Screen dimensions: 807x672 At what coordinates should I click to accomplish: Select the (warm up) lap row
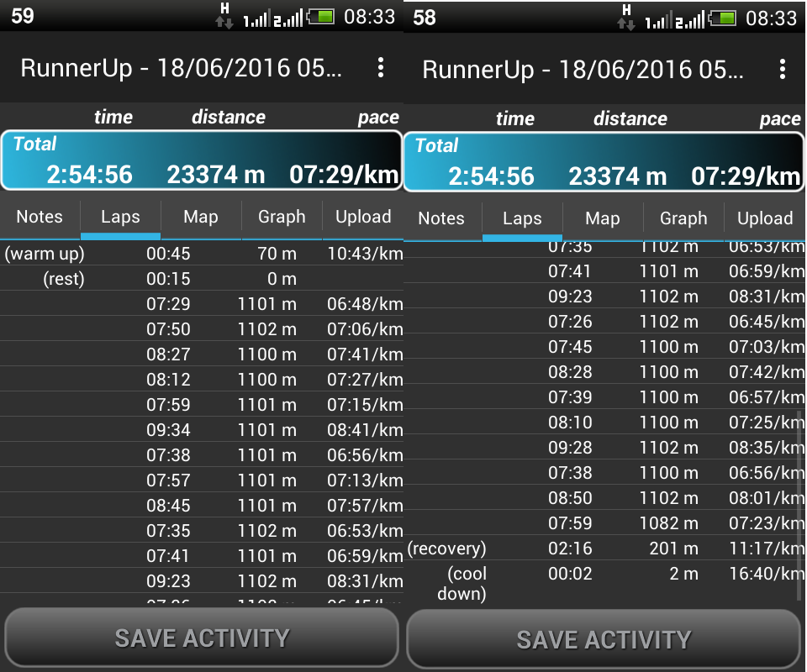202,254
